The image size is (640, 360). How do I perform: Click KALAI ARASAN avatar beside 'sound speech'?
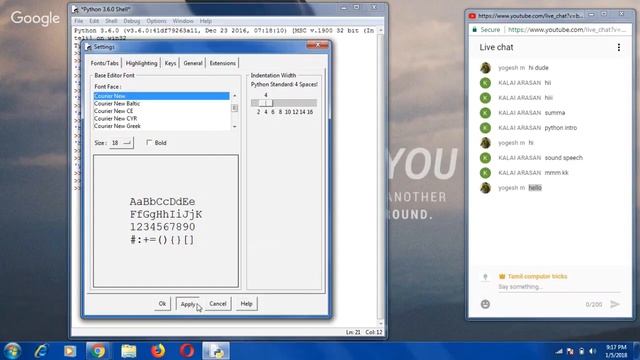(485, 158)
